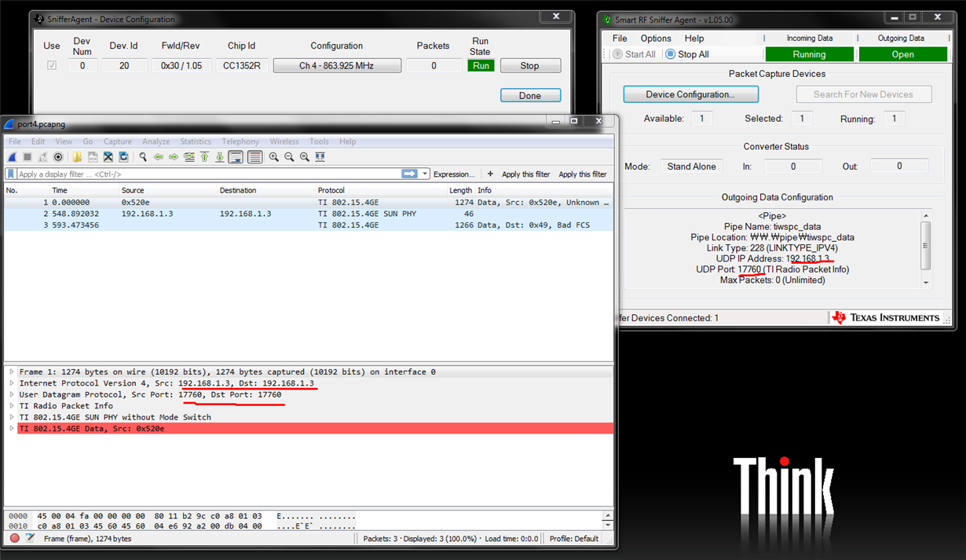
Task: Select packet 2 row at 548.892032
Action: (x=308, y=214)
